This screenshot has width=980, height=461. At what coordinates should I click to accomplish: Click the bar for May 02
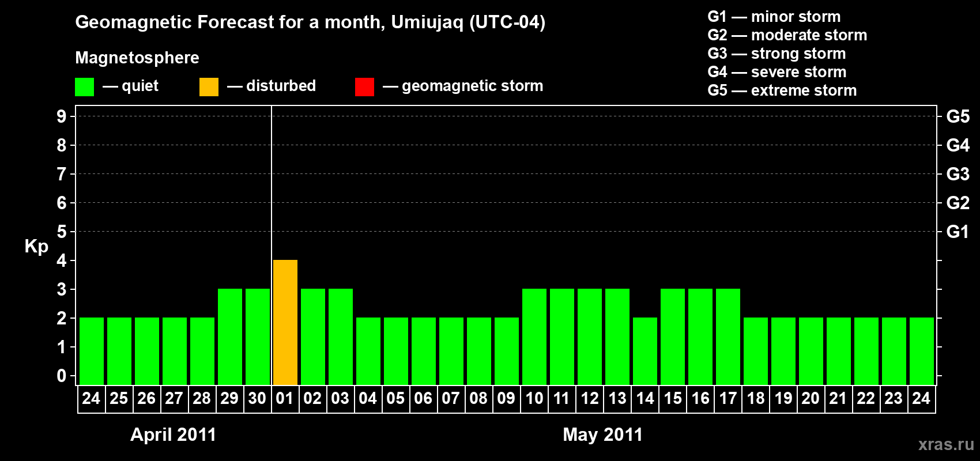(x=313, y=337)
